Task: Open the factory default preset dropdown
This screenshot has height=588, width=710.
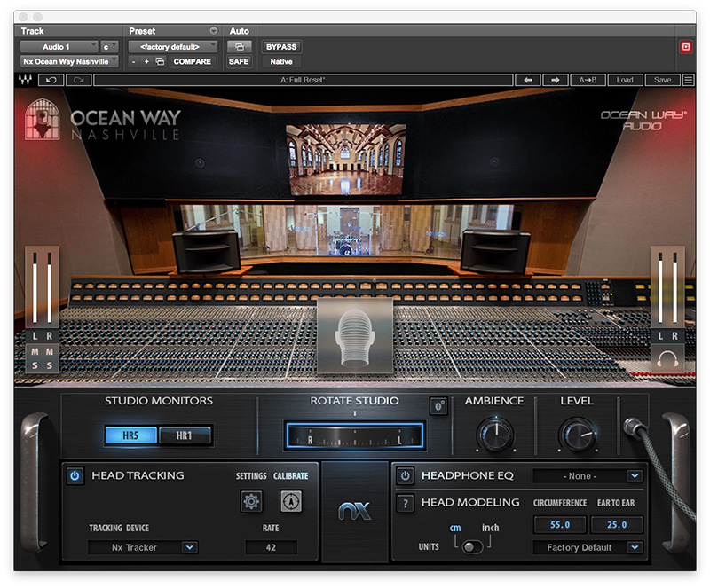Action: coord(172,47)
